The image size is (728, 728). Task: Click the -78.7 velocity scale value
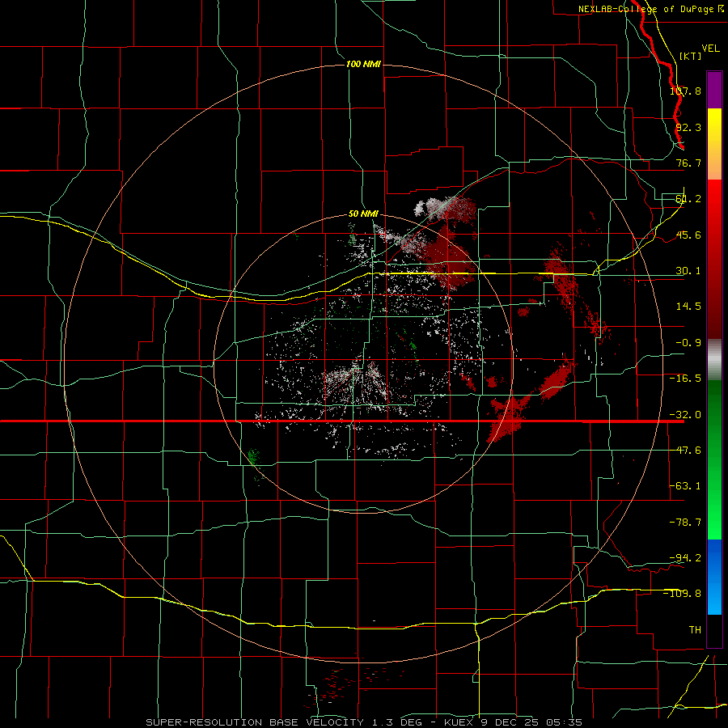(685, 523)
